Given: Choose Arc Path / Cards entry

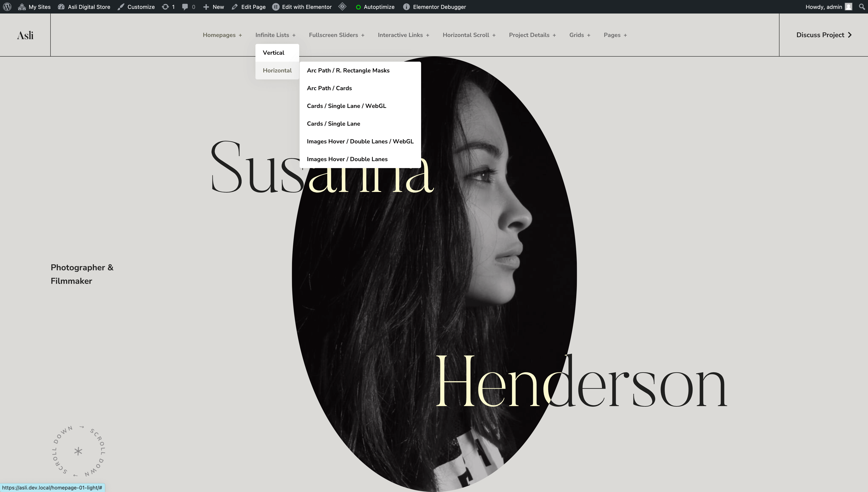Looking at the screenshot, I should pyautogui.click(x=329, y=88).
